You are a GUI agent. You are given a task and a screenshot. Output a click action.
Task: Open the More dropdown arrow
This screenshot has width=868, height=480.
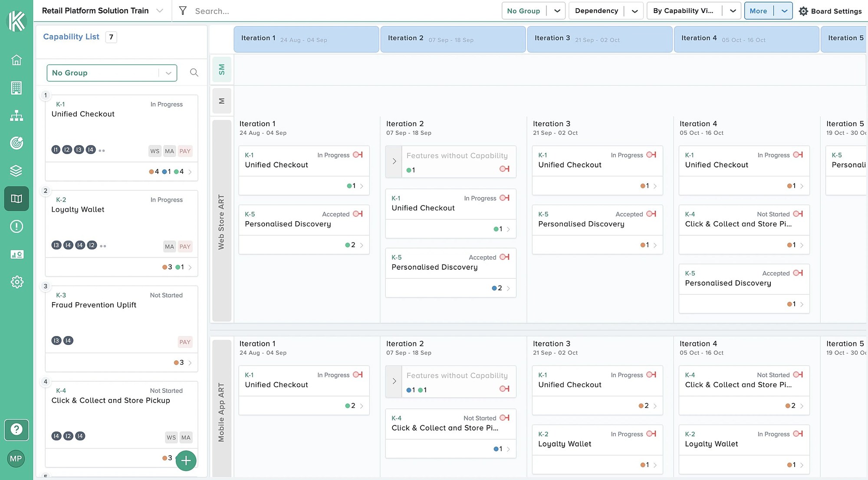(x=784, y=11)
